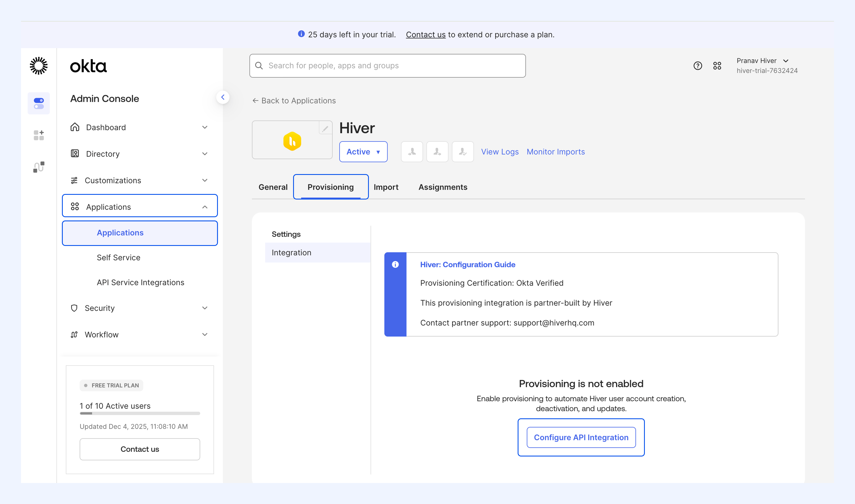Click the okta wordmark logo
The height and width of the screenshot is (504, 855).
click(88, 66)
